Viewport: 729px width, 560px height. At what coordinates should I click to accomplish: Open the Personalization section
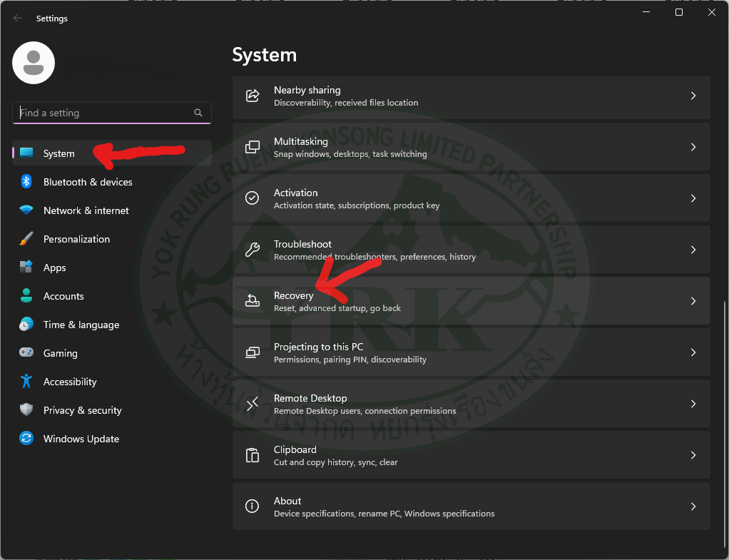tap(112, 238)
